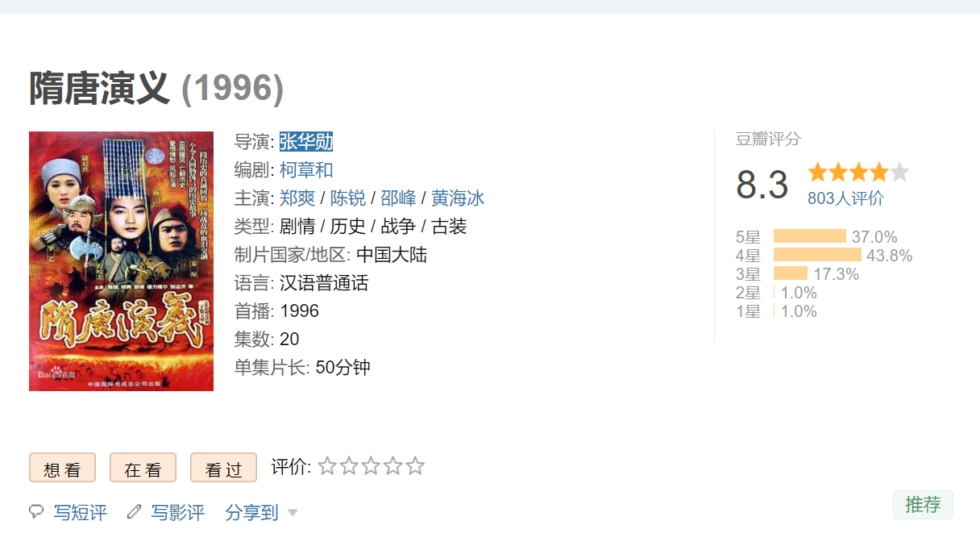Open actor 黄海冰 page
This screenshot has width=980, height=546.
[458, 198]
